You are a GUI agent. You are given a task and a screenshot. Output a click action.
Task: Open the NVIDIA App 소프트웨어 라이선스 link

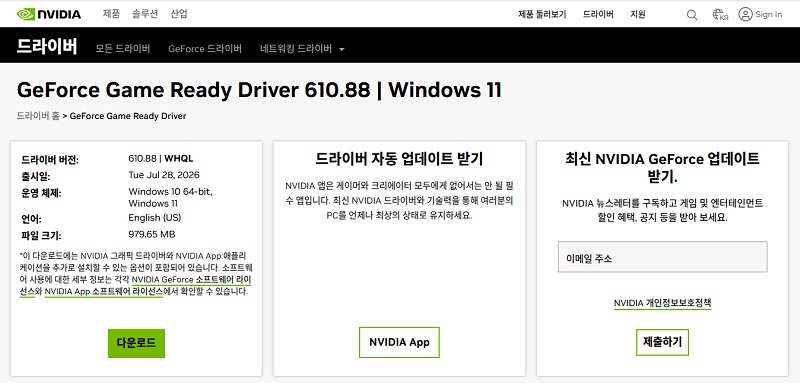(x=104, y=292)
